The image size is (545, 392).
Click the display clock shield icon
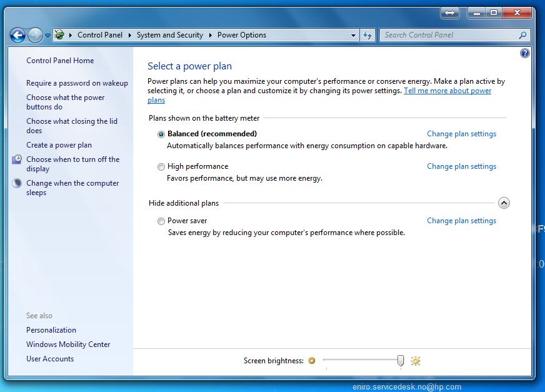pos(17,159)
